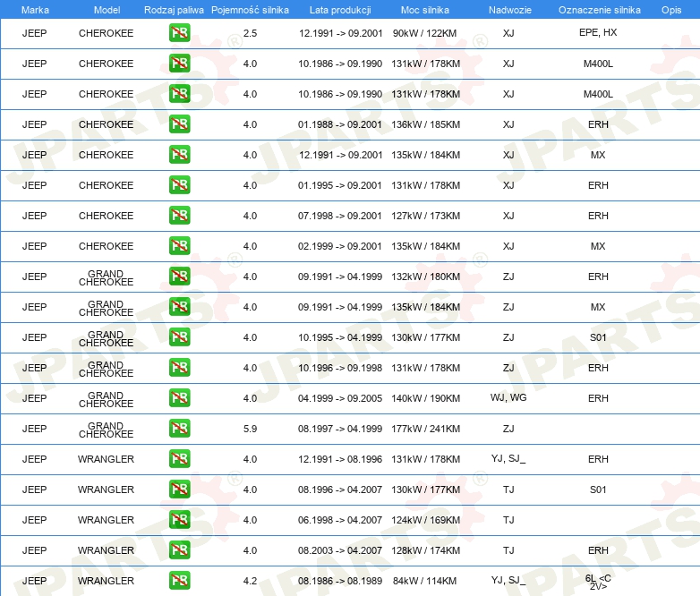700x596 pixels.
Task: Click WRANGLER model in the 4.2 row
Action: [x=106, y=581]
